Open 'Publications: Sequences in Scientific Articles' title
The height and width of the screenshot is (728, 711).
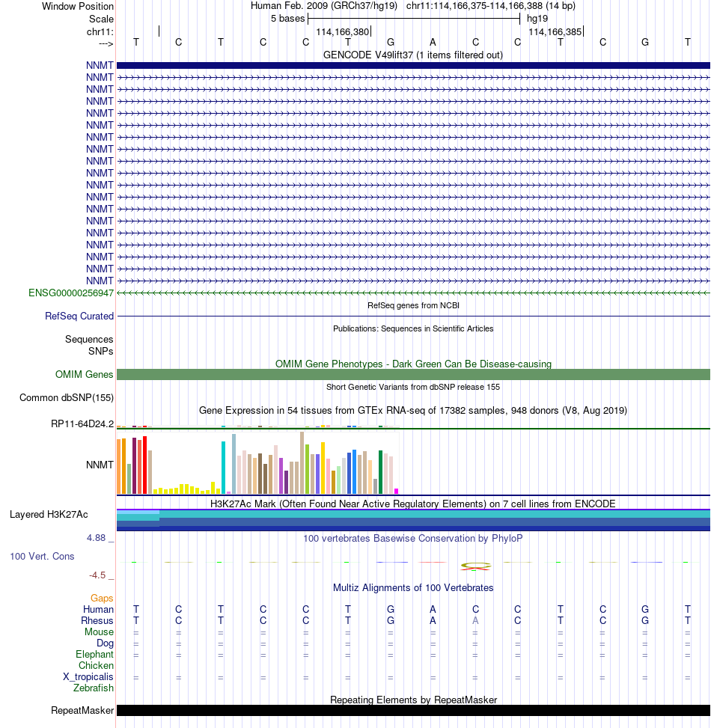point(413,328)
